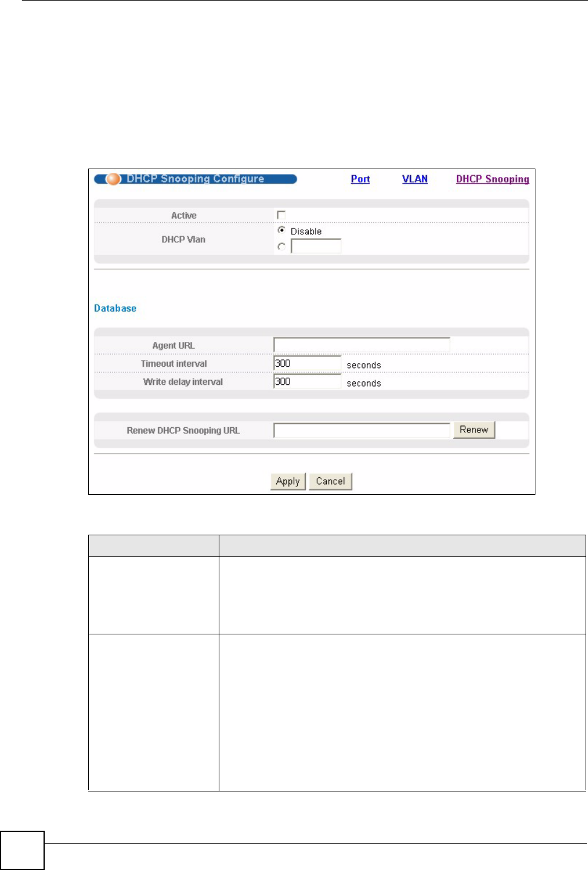Click the Renew button

click(x=474, y=430)
